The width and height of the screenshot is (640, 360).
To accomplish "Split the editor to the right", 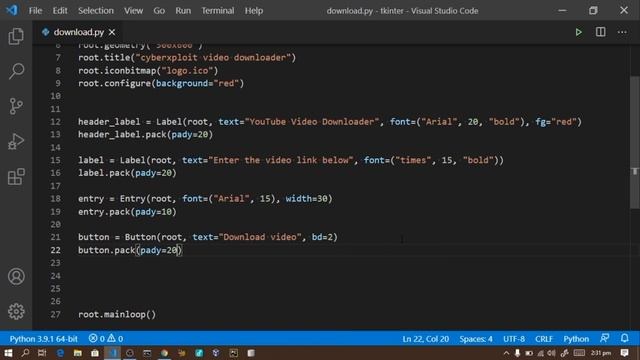I will (600, 32).
